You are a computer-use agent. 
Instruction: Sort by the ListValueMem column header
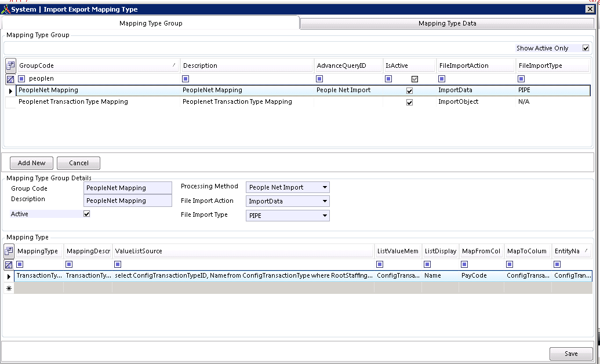398,251
